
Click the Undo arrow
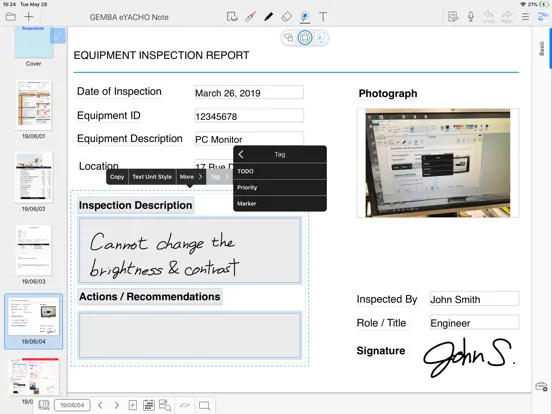(489, 17)
